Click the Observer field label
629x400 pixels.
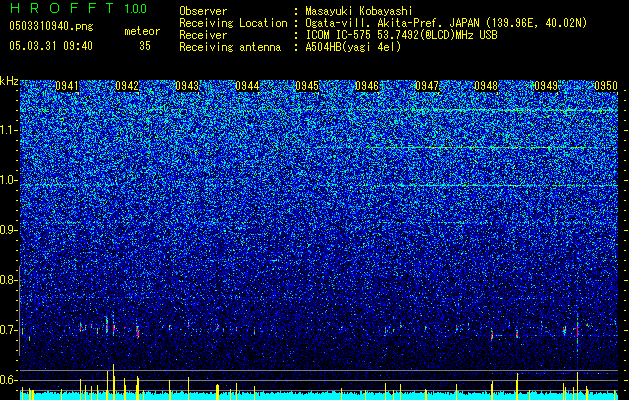tap(203, 11)
